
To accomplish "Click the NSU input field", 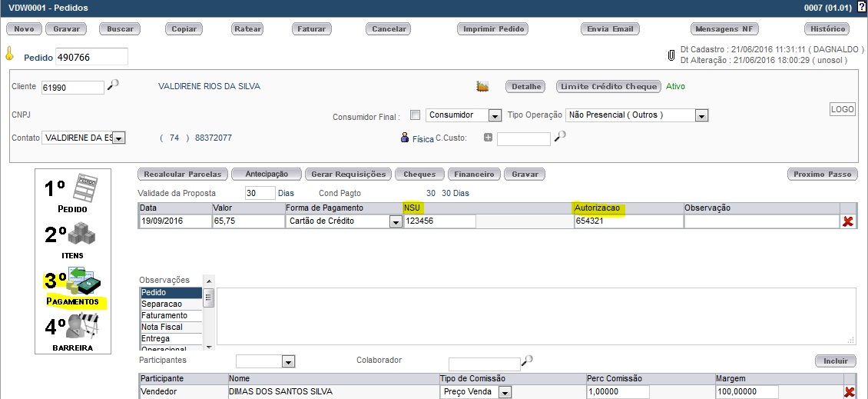I will pos(439,221).
